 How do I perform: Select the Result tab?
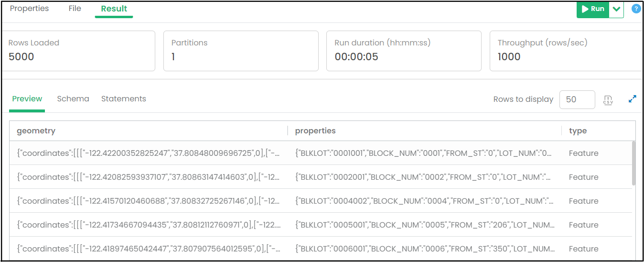114,9
